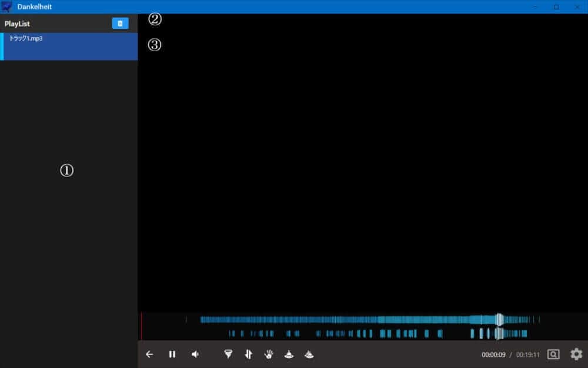Click the speaker volume icon
The image size is (588, 368).
coord(195,354)
